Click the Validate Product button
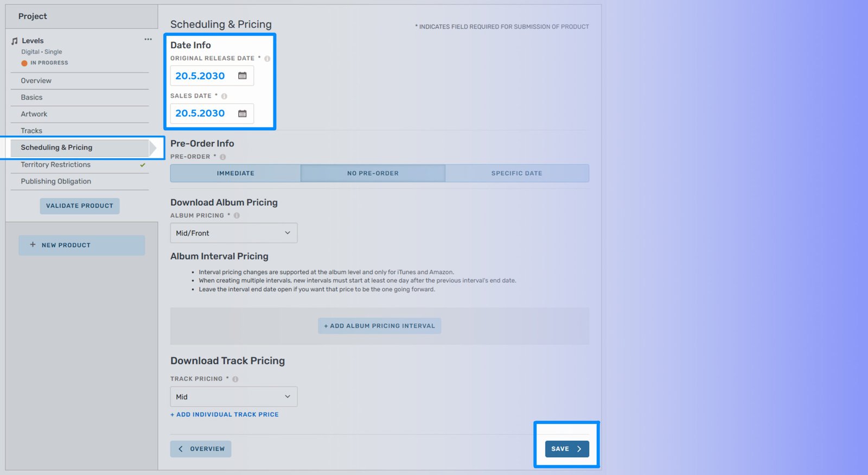 80,206
